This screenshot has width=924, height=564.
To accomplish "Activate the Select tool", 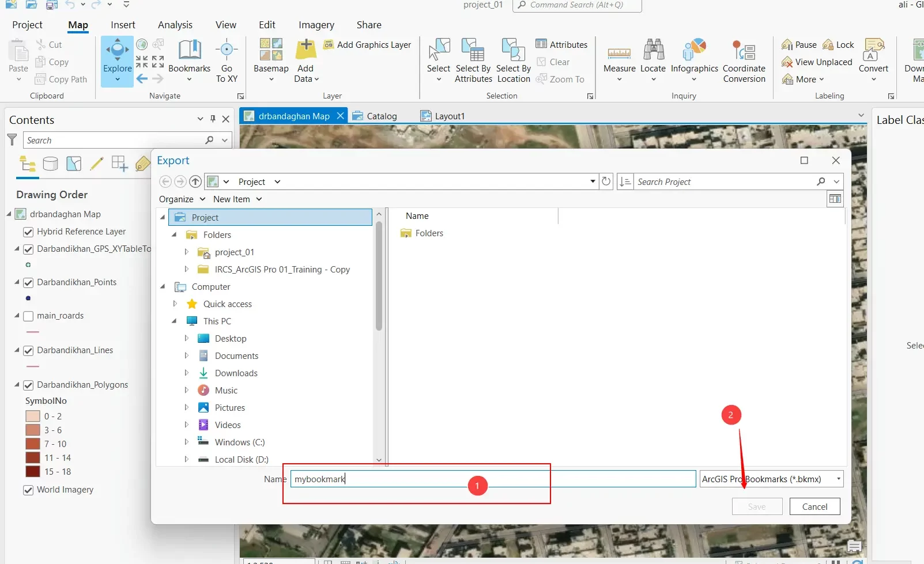I will 439,60.
